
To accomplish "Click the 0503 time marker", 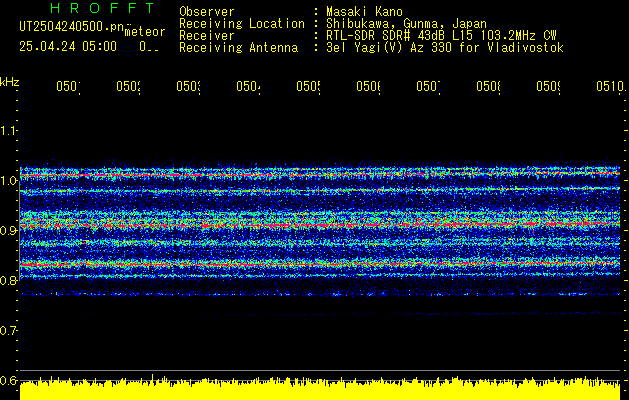I will [188, 86].
